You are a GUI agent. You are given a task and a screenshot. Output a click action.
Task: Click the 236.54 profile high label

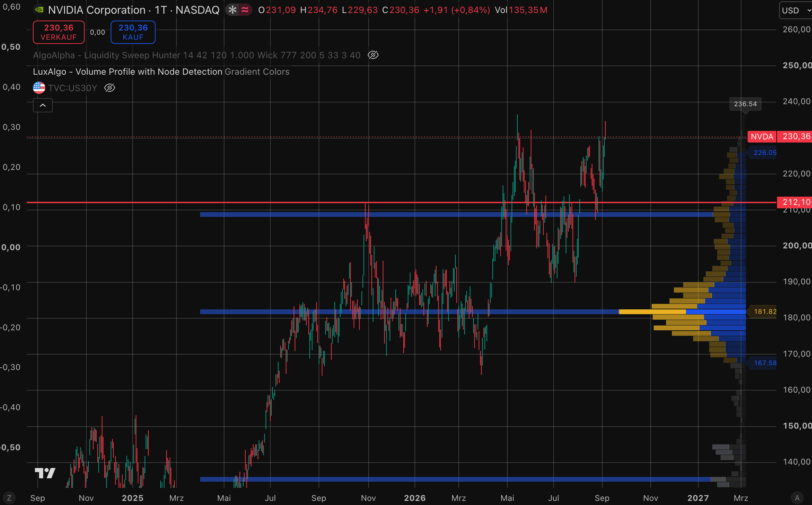click(746, 104)
